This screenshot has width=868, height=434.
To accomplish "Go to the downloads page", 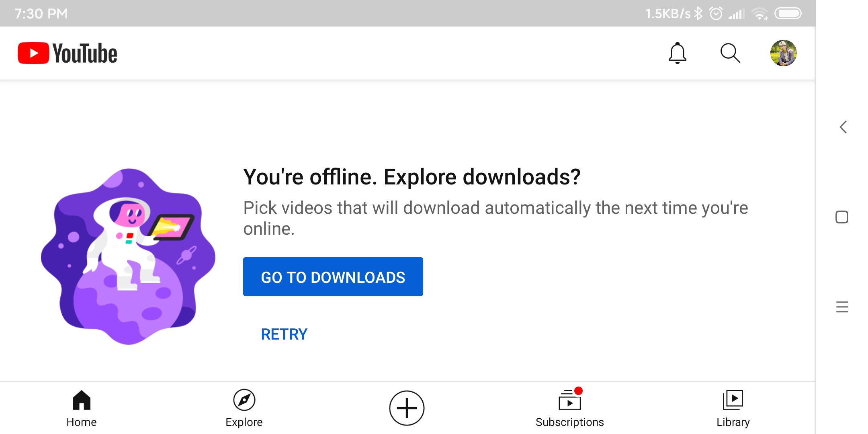I will click(333, 277).
